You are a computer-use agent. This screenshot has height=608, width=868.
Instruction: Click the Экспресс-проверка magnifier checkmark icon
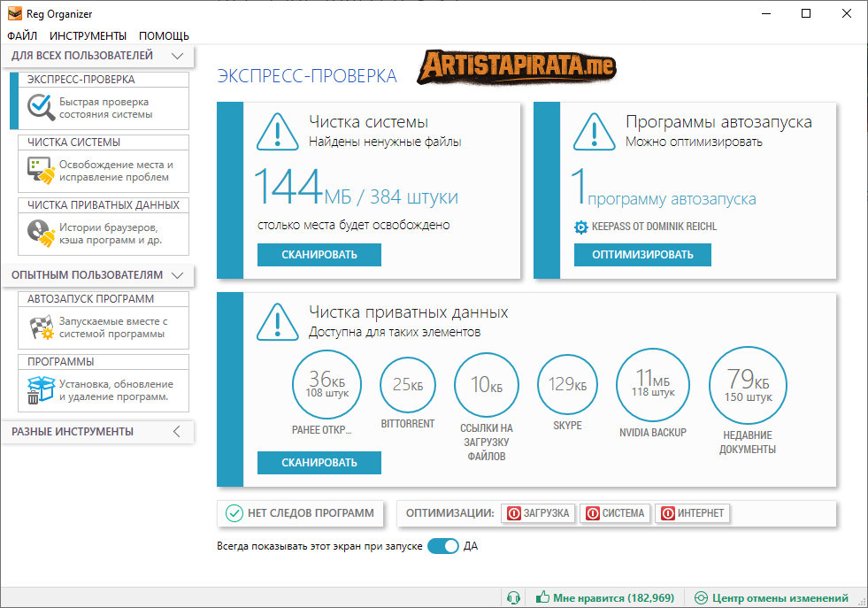41,107
